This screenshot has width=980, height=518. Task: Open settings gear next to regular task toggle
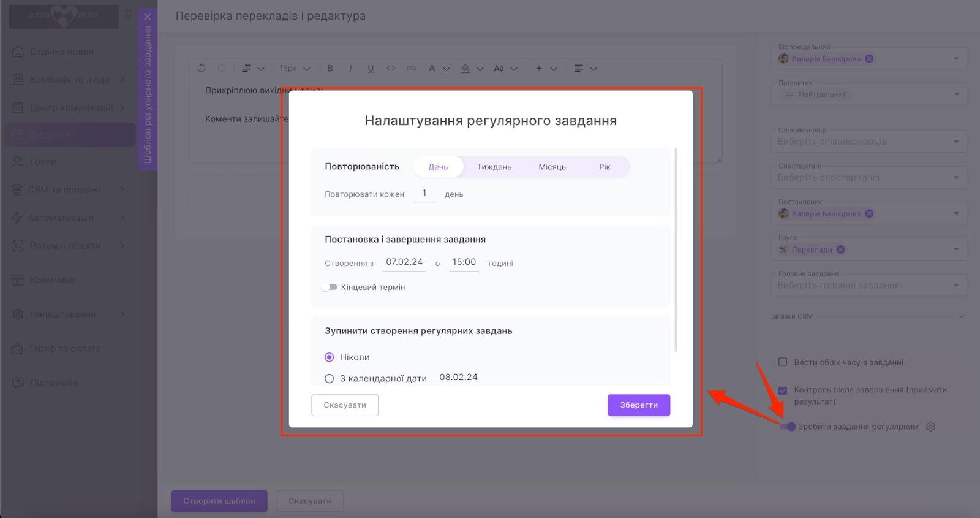(930, 427)
